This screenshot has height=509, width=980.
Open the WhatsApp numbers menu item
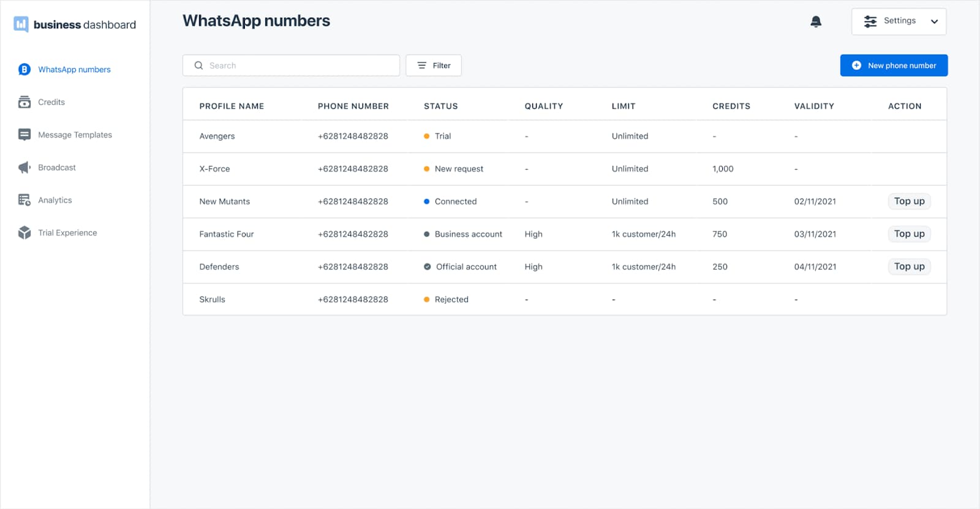tap(74, 69)
